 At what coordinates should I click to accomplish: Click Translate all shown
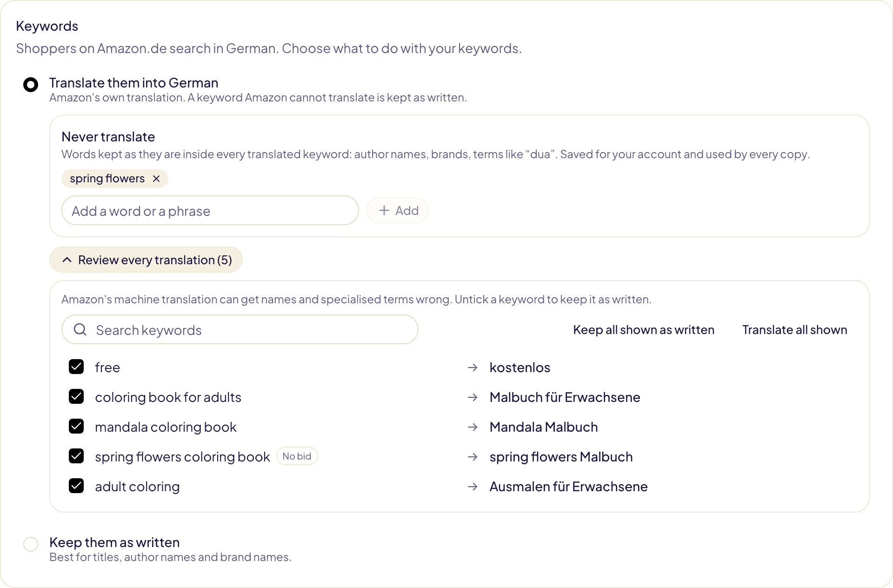point(795,330)
